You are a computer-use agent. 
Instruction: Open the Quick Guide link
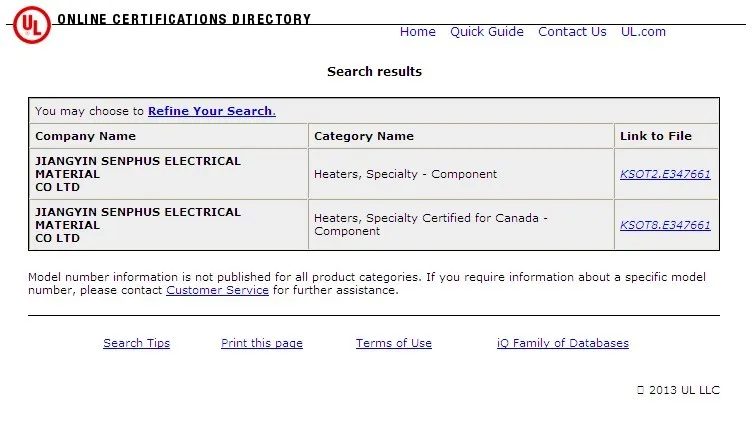(x=486, y=32)
